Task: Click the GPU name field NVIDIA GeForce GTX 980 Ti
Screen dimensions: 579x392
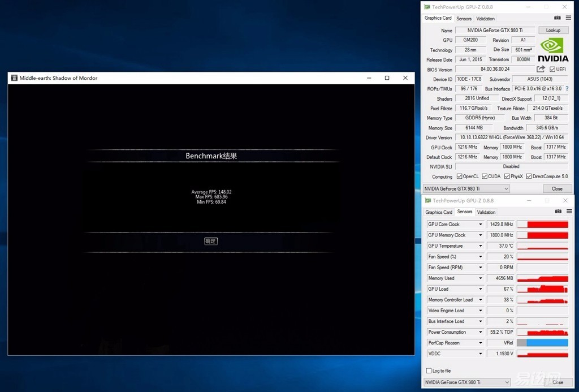Action: (x=495, y=31)
